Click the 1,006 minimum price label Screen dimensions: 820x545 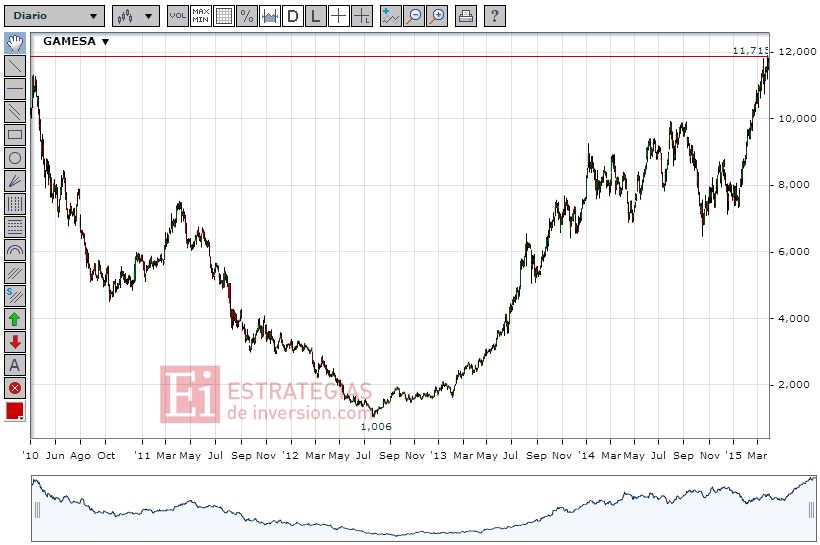376,427
